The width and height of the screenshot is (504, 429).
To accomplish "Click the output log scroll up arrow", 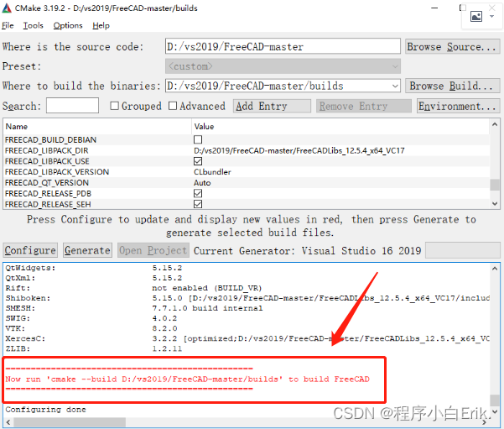I will [x=495, y=269].
